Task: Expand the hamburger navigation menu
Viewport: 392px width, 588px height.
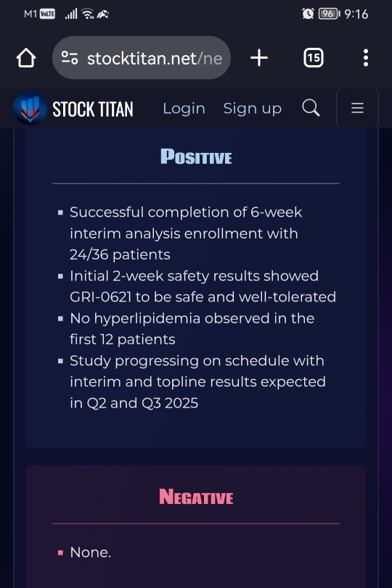Action: click(357, 108)
